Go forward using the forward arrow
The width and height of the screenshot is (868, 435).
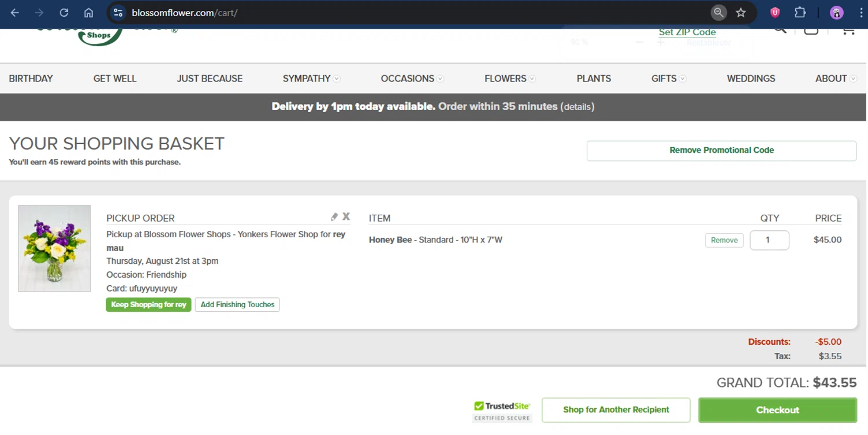pyautogui.click(x=39, y=13)
